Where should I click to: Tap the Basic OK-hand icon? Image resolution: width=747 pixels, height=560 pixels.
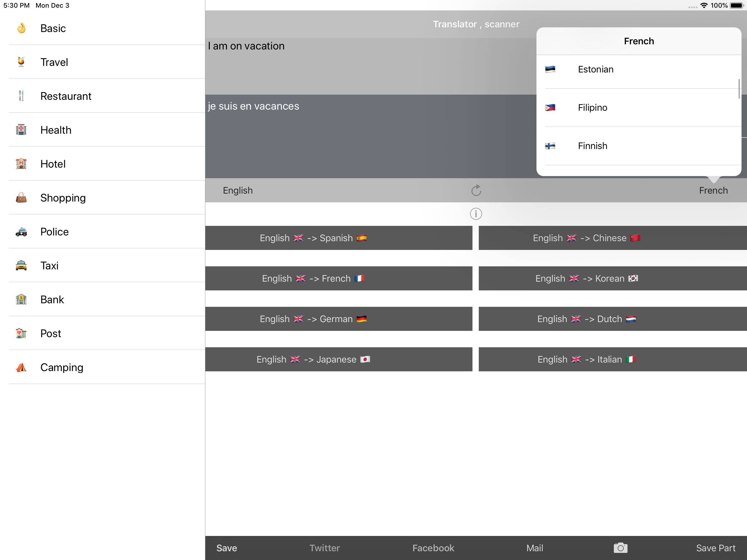[21, 28]
